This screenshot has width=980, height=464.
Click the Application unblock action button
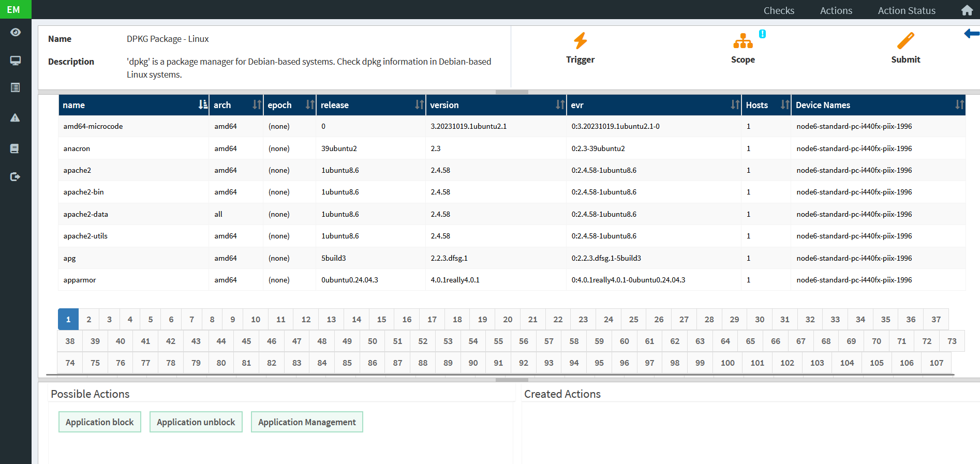[196, 422]
